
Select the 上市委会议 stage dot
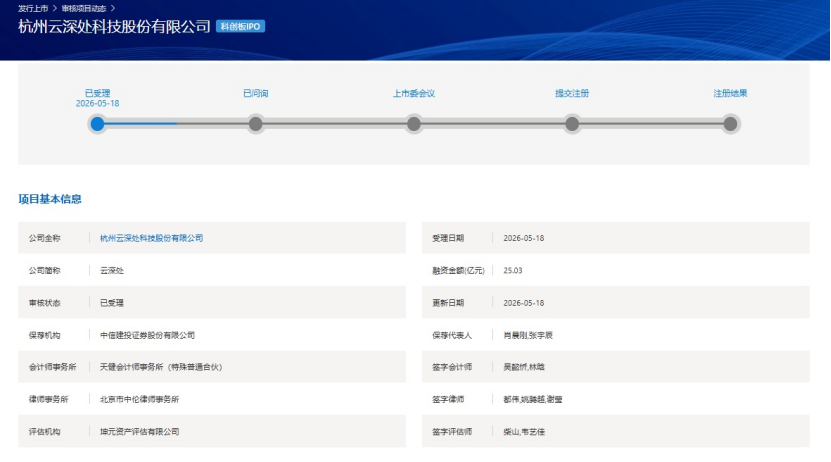pos(414,124)
